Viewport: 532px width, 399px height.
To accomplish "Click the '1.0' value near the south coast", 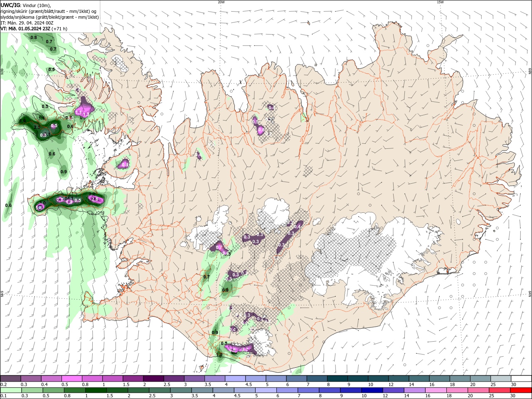I will pos(219,355).
